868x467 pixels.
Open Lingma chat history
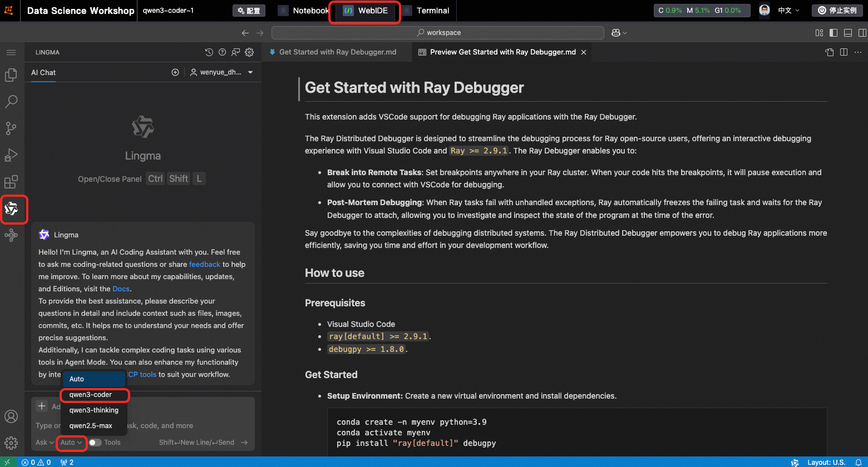point(209,52)
